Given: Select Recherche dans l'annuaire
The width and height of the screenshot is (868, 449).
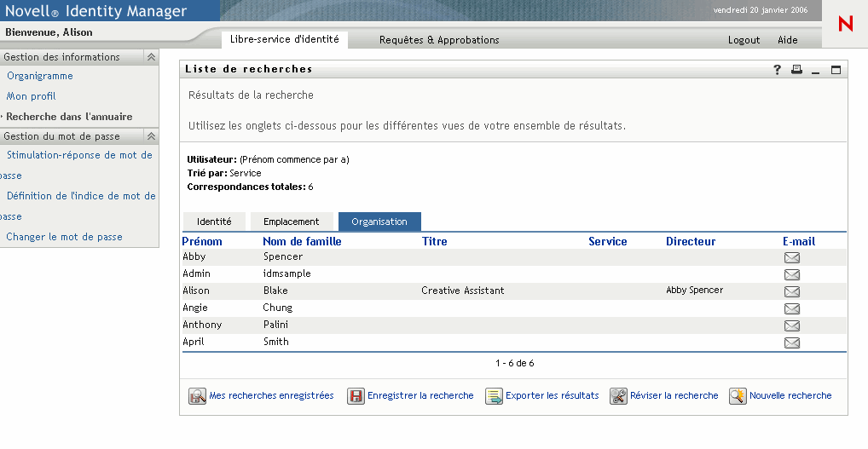Looking at the screenshot, I should (69, 117).
